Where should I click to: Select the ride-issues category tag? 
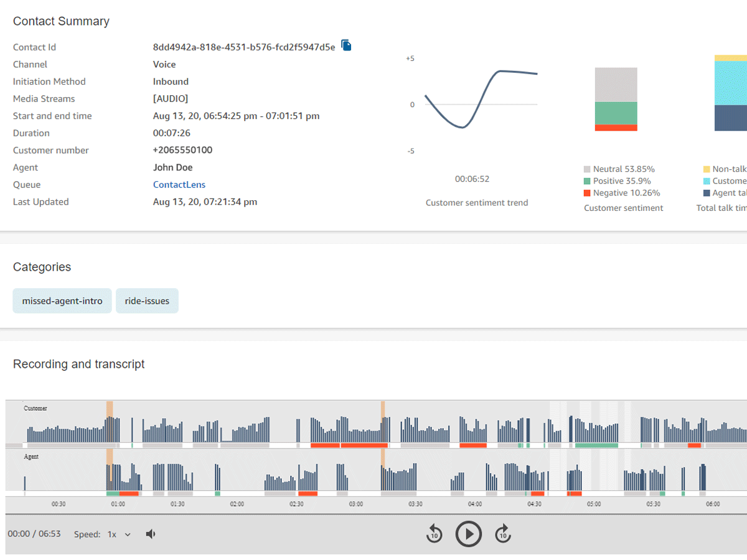[x=147, y=301]
